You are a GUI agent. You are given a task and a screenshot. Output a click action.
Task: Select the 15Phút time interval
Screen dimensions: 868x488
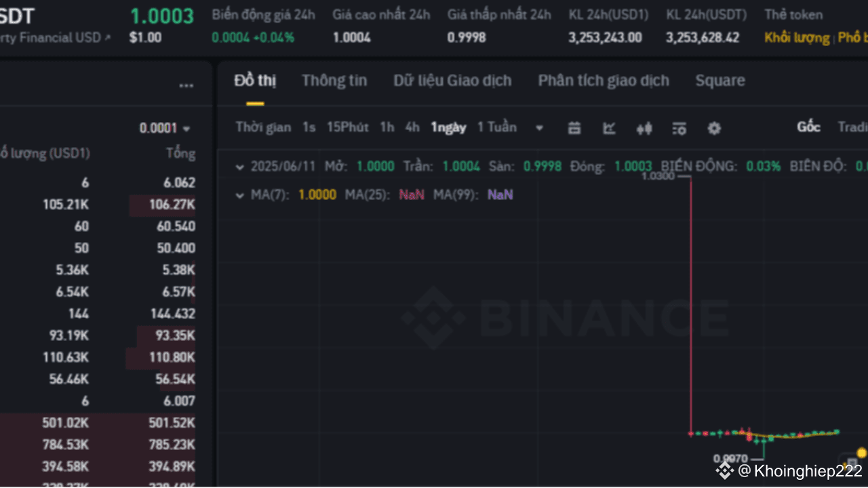click(x=348, y=127)
